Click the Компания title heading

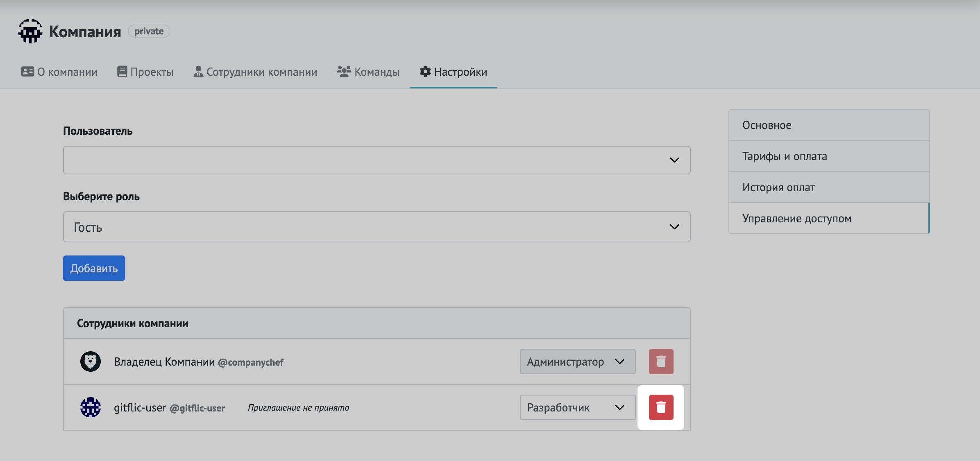(x=85, y=32)
